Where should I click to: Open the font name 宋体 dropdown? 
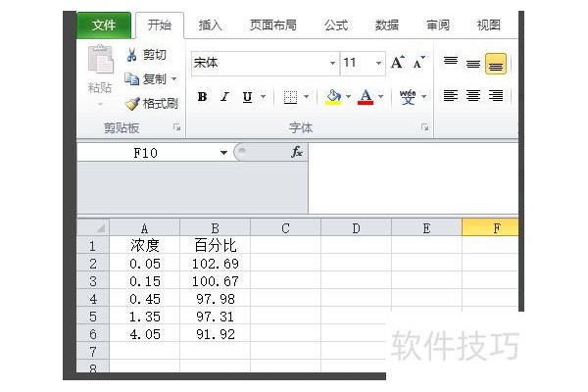point(332,63)
